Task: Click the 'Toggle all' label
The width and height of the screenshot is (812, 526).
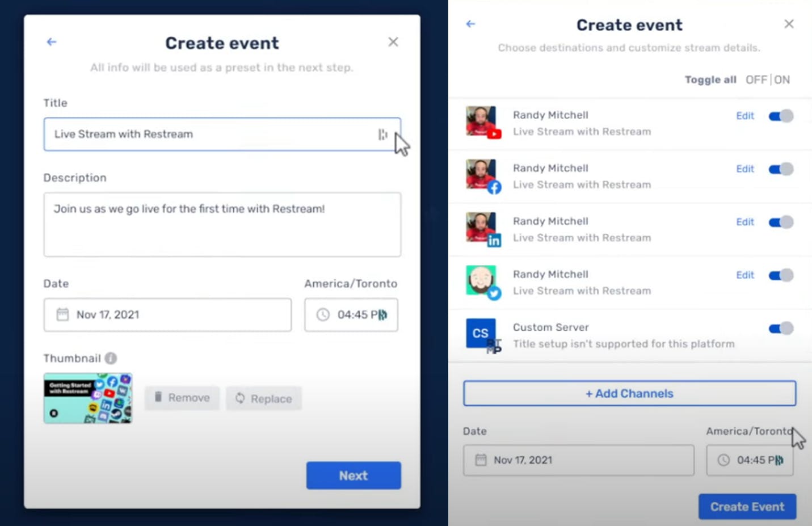Action: click(710, 79)
